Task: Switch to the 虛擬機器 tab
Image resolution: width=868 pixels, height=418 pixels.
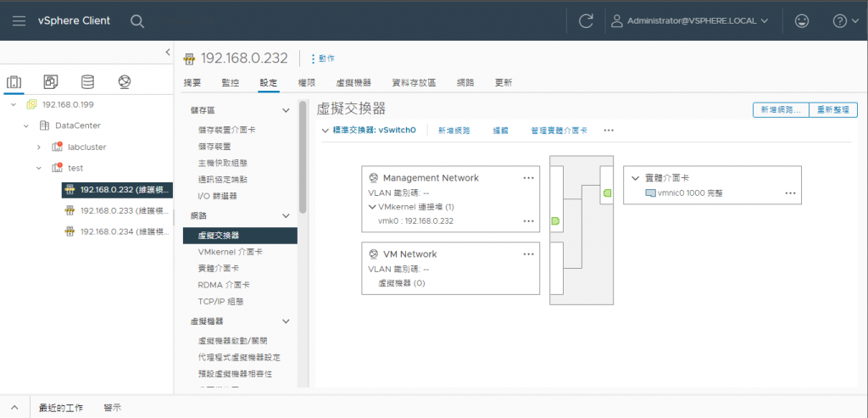Action: pyautogui.click(x=353, y=83)
